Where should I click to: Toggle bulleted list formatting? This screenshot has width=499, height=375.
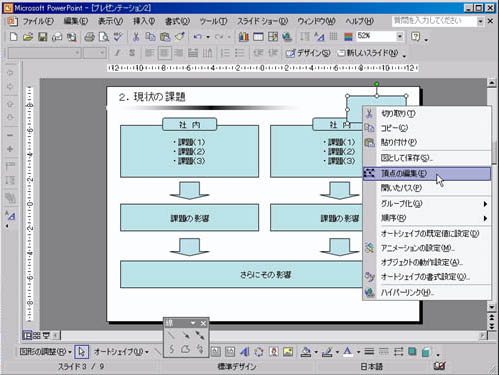tap(239, 53)
